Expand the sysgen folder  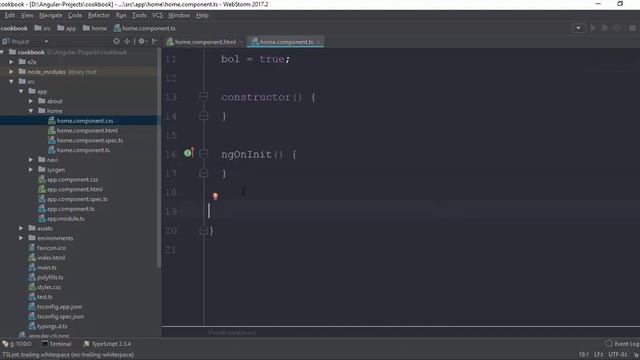pyautogui.click(x=31, y=169)
